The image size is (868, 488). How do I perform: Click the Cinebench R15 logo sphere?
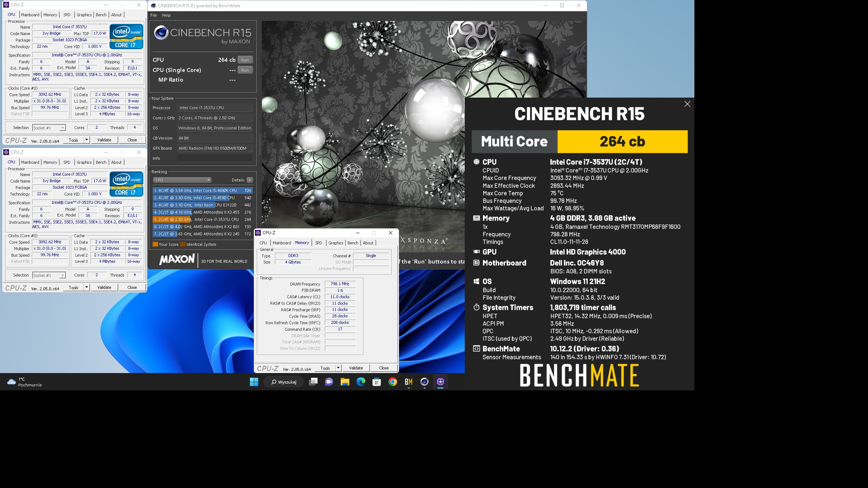pyautogui.click(x=161, y=33)
